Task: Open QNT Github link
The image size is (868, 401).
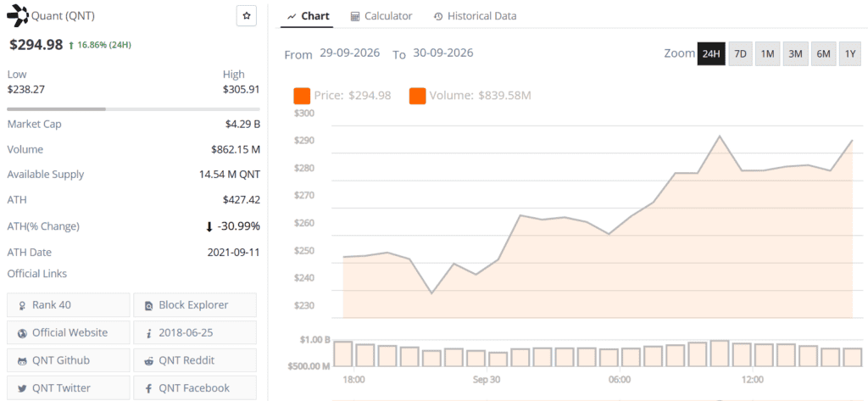Action: click(69, 360)
